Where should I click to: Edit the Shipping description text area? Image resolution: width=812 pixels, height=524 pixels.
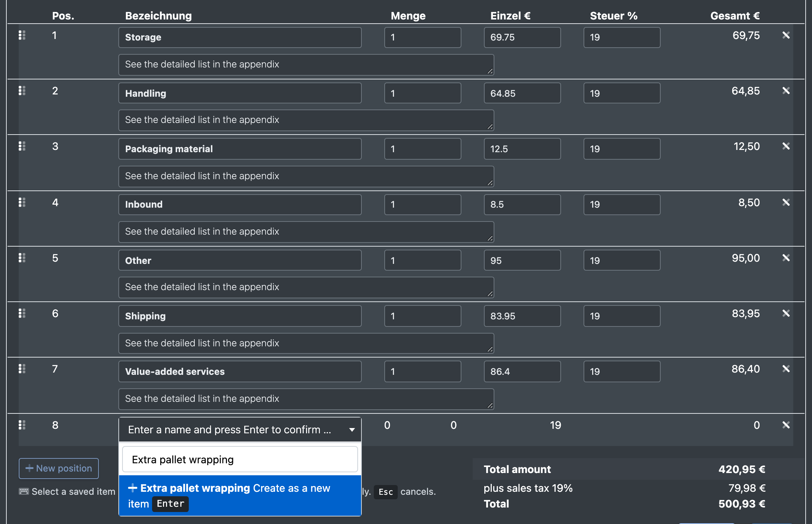[x=306, y=343]
